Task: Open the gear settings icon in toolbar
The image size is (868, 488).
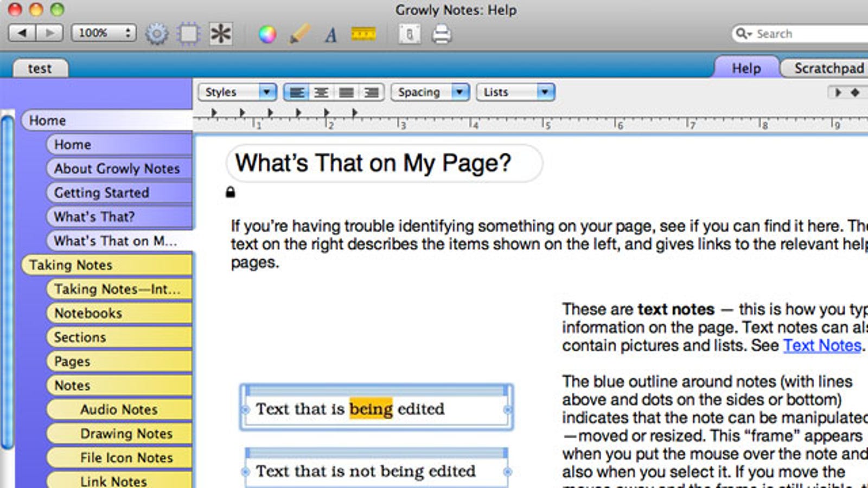Action: pos(157,34)
